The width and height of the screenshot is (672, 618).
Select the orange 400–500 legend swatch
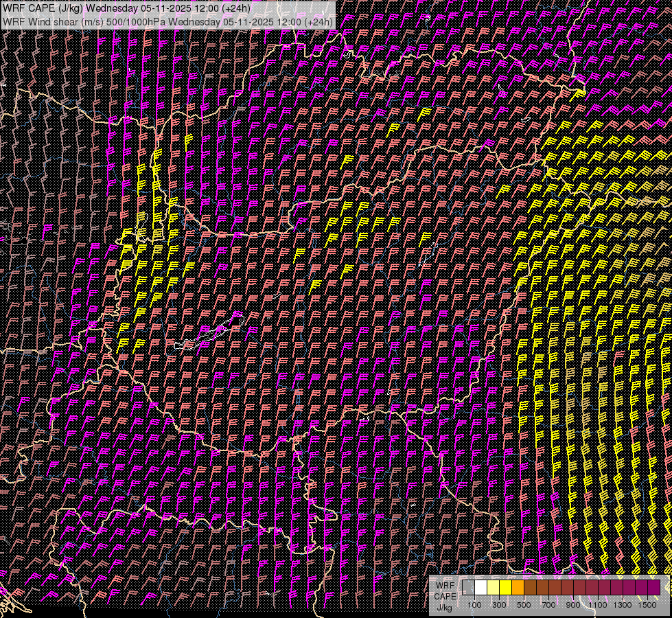[518, 587]
